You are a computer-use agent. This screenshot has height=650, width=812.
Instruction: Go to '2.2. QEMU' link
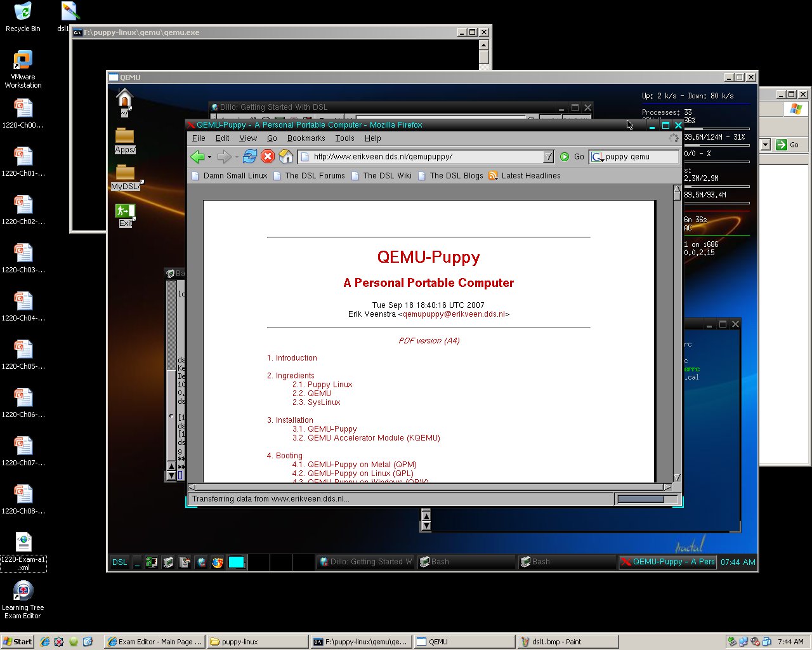(x=311, y=394)
